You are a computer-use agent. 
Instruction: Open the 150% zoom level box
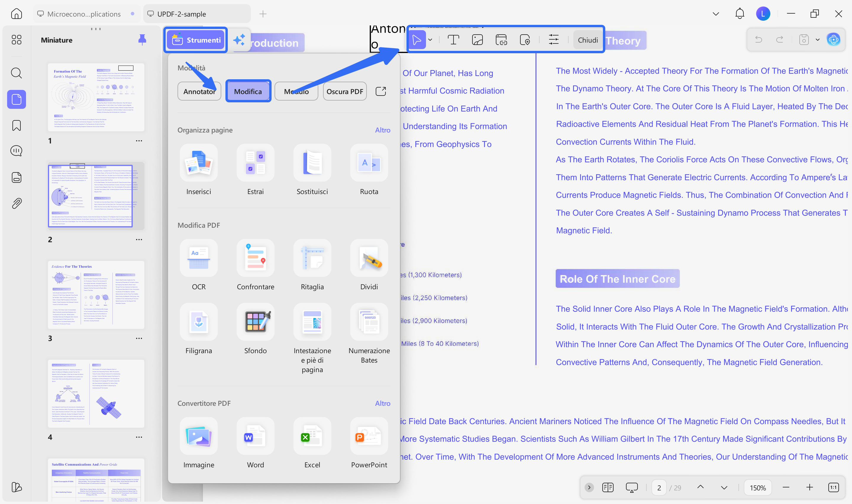point(758,488)
